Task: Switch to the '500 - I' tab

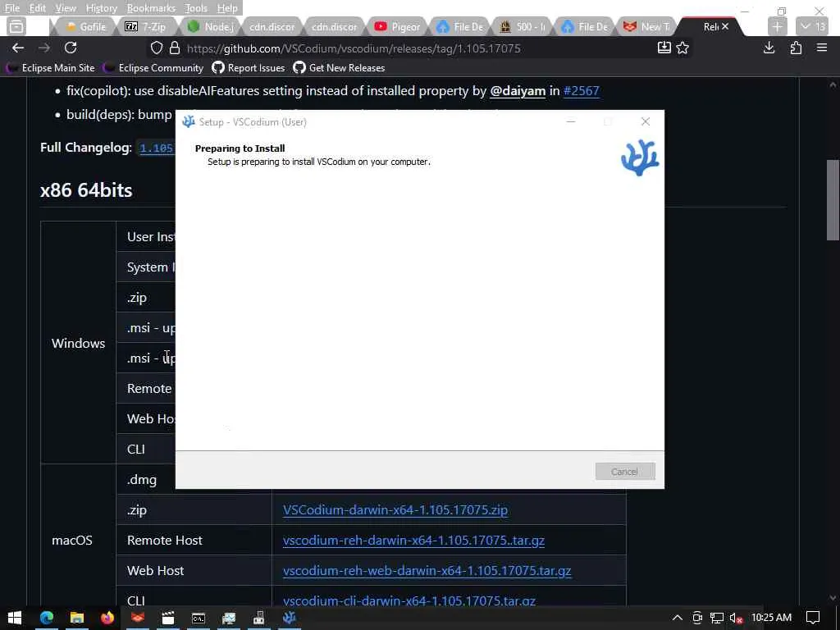Action: tap(522, 26)
